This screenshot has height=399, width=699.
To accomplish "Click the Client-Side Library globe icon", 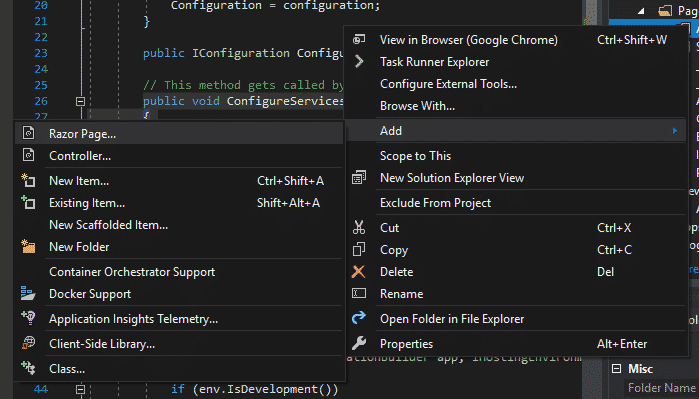I will pos(28,343).
